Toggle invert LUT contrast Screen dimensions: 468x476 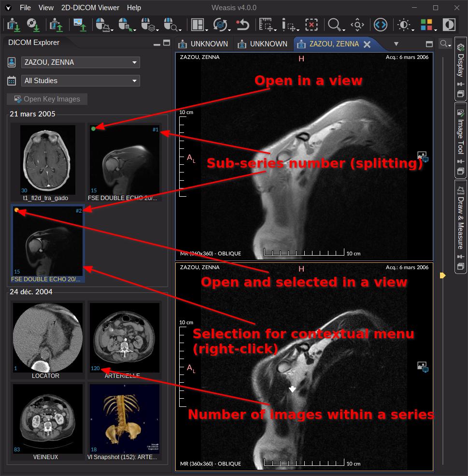[x=449, y=25]
